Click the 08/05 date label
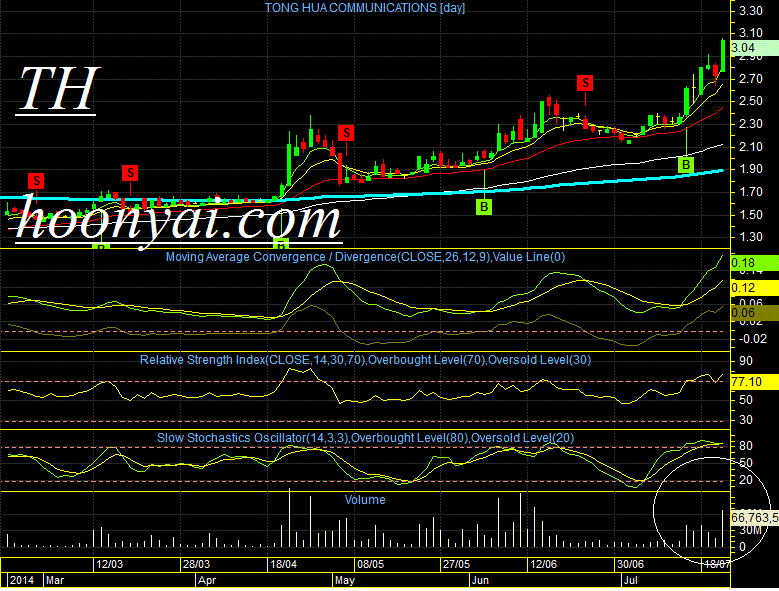This screenshot has width=779, height=591. [370, 565]
